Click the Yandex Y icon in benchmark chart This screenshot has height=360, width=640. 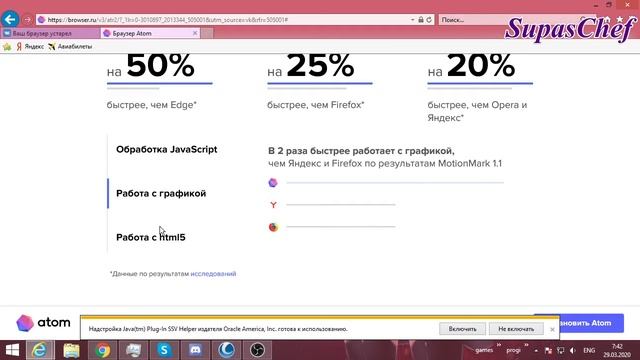click(273, 205)
